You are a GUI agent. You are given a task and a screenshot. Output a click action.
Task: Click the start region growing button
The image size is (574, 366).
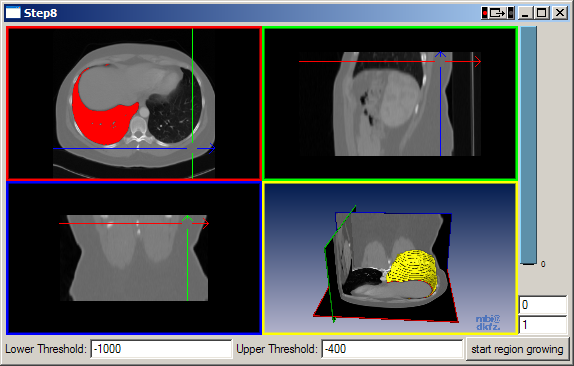[517, 349]
